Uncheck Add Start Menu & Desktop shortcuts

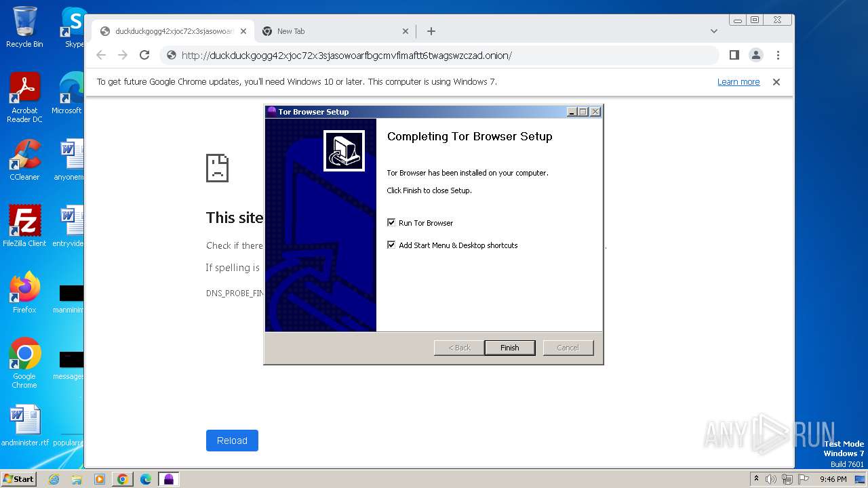point(391,245)
